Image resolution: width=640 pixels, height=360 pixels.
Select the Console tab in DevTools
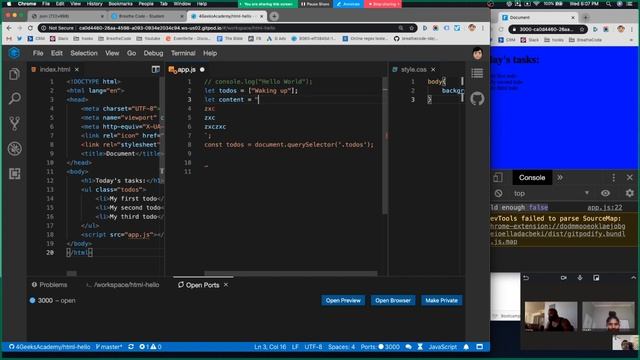pyautogui.click(x=531, y=178)
